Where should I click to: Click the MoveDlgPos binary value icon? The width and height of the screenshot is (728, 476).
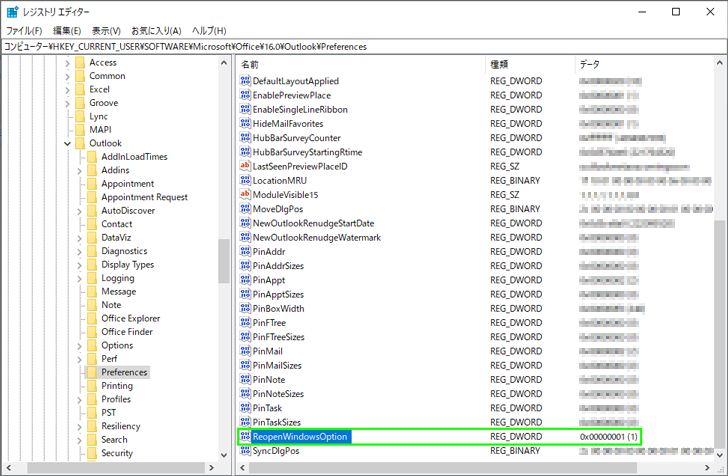(x=245, y=209)
